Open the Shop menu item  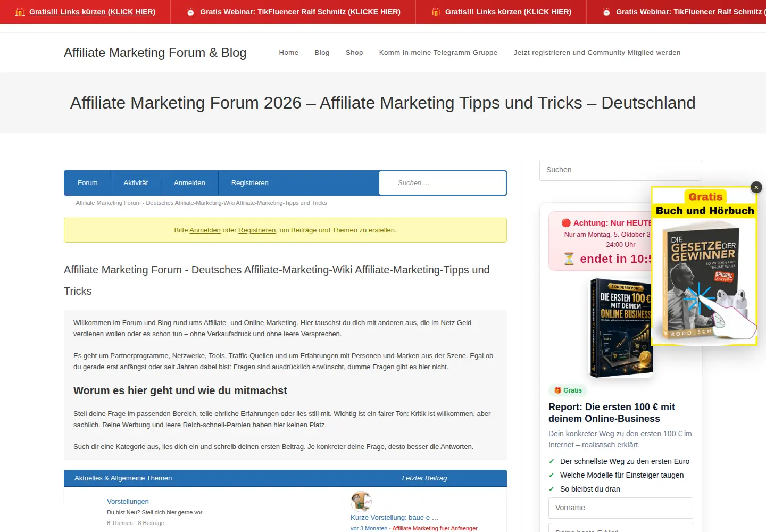point(354,53)
